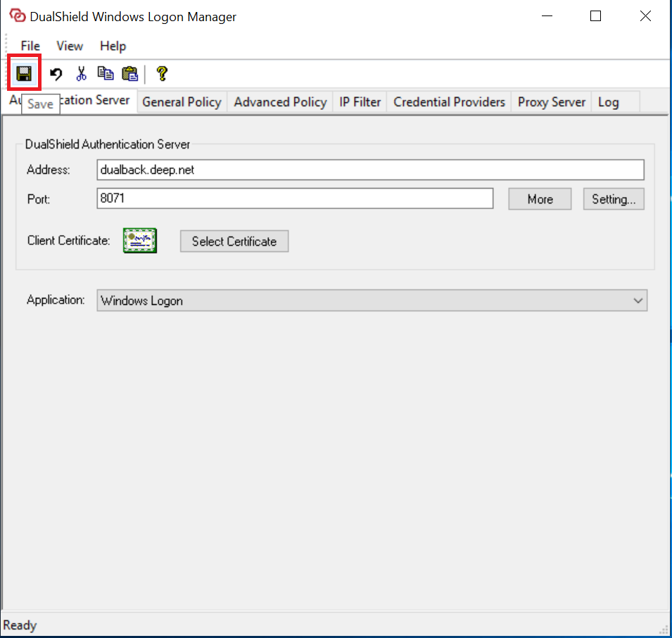Screen dimensions: 672x638
Task: Click the Copy icon in toolbar
Action: click(x=106, y=73)
